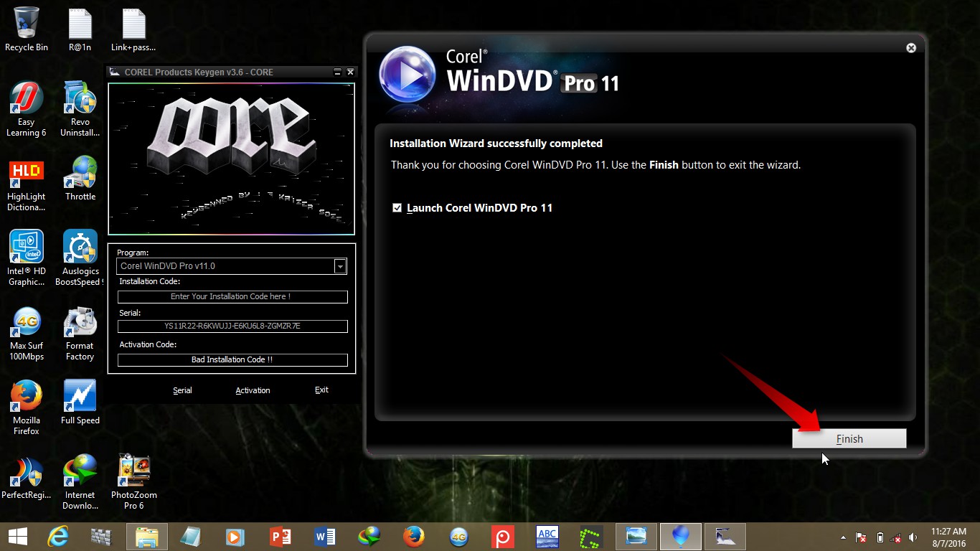Select the Full Speed desktop shortcut
Viewport: 980px width, 551px height.
(x=80, y=402)
